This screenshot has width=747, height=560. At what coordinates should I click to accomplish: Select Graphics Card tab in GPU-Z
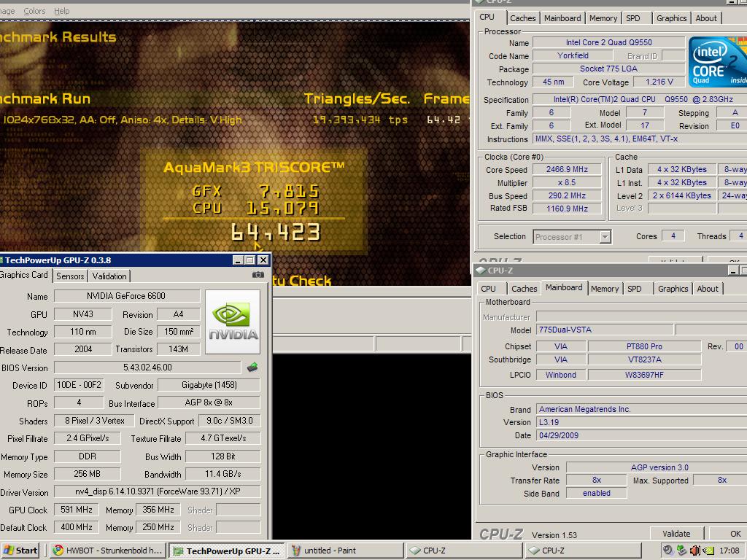coord(24,275)
